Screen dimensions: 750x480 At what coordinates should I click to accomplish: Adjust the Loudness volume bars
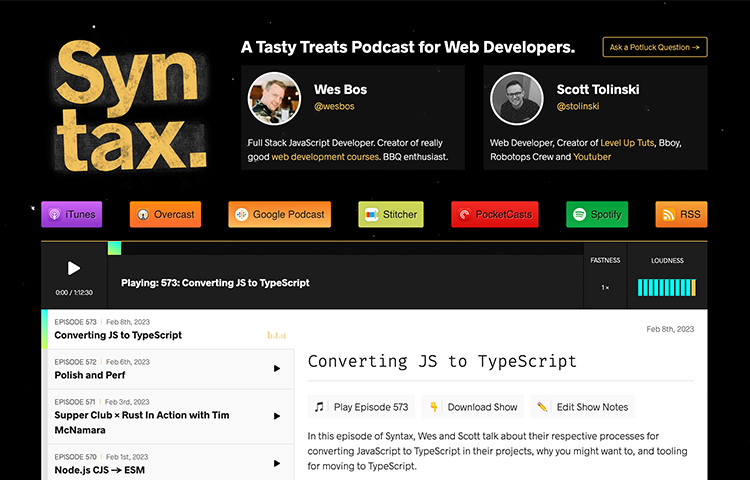(667, 287)
